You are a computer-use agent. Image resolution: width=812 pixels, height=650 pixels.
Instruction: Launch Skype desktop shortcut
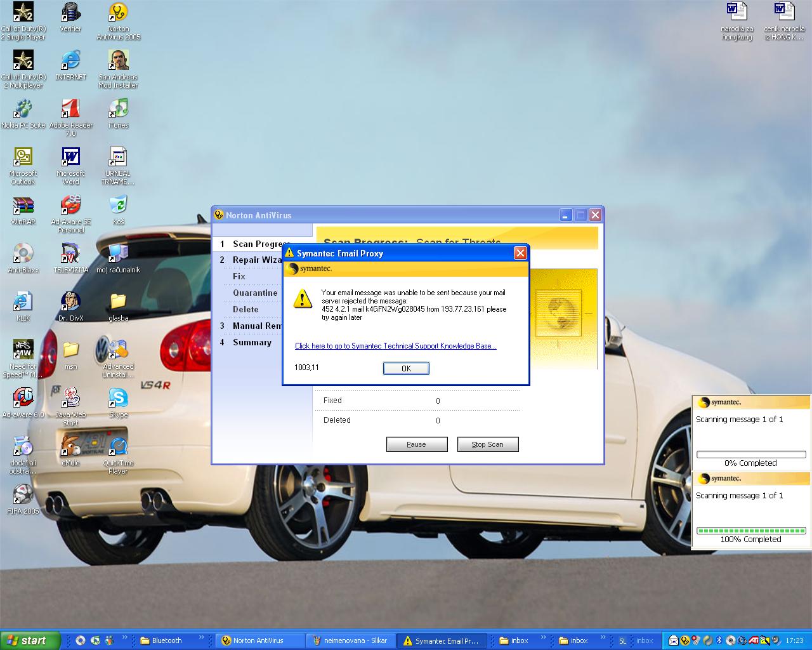(119, 404)
